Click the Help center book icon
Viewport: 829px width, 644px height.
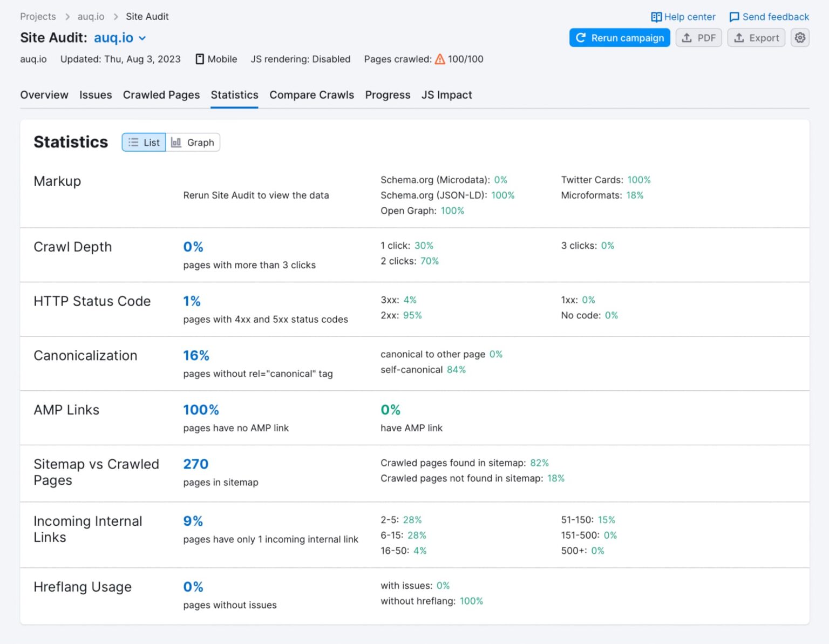tap(656, 17)
